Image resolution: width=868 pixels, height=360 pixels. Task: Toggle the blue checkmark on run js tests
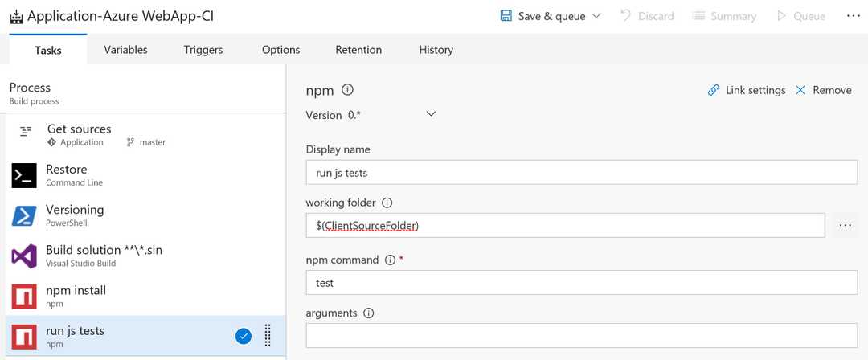pyautogui.click(x=244, y=336)
